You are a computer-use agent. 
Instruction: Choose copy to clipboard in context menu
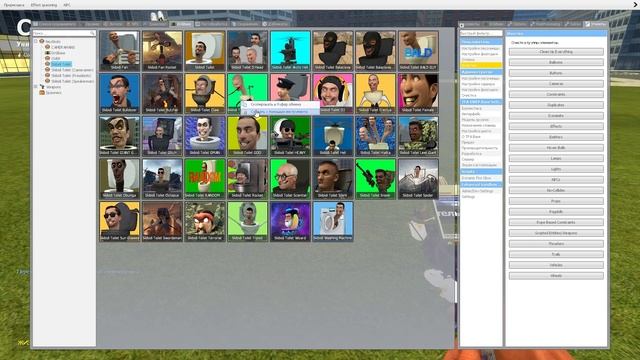click(280, 104)
